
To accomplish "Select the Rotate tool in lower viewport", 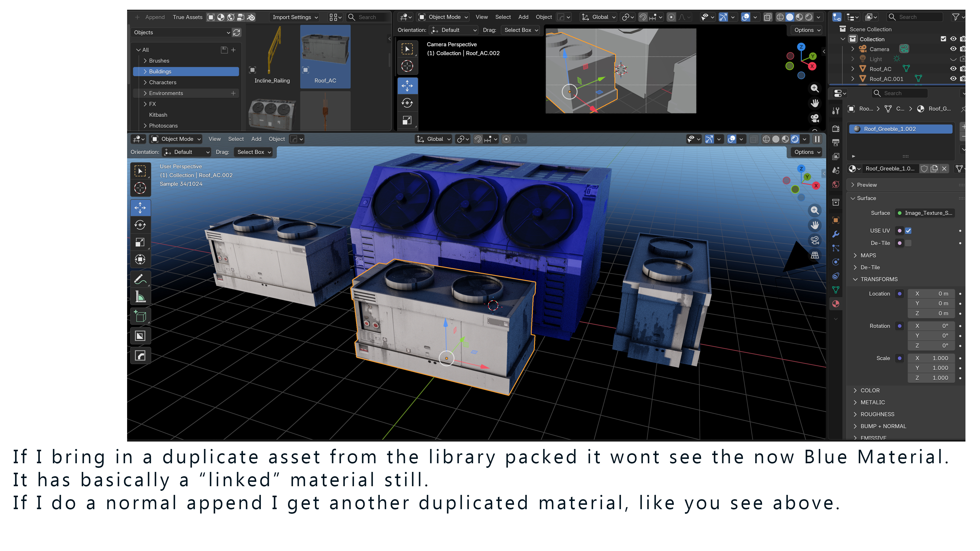I will click(140, 225).
